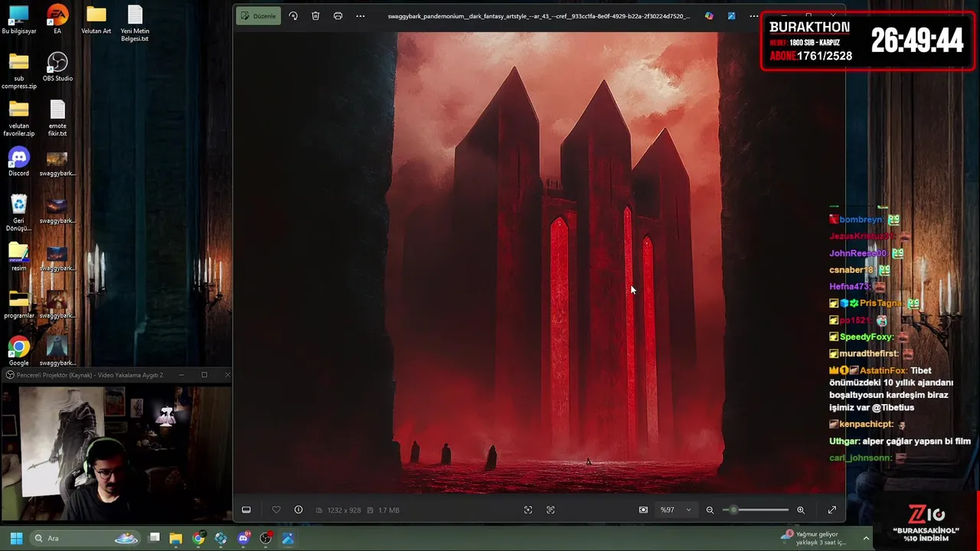Open Yeni Metin Belgesi.txt file
Viewport: 980px width, 551px height.
135,24
